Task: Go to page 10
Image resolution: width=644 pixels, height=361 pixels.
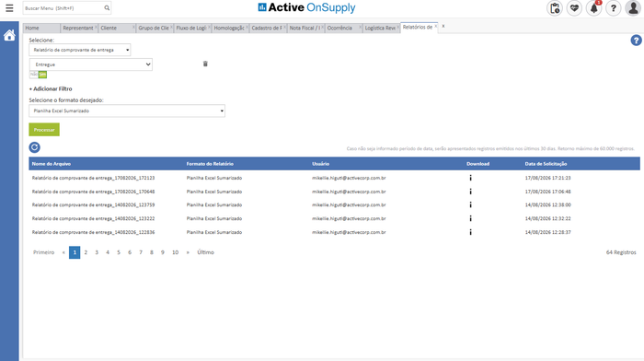Action: 176,252
